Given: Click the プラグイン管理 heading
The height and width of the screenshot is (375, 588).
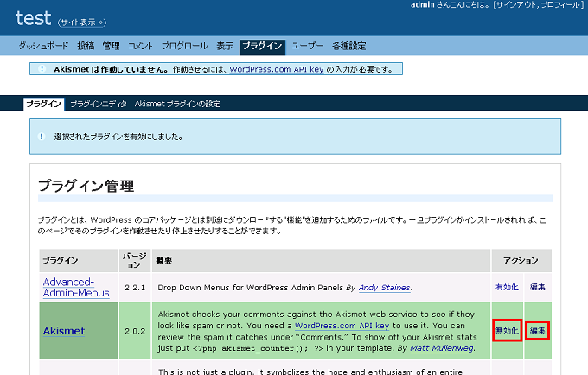Looking at the screenshot, I should [x=86, y=186].
